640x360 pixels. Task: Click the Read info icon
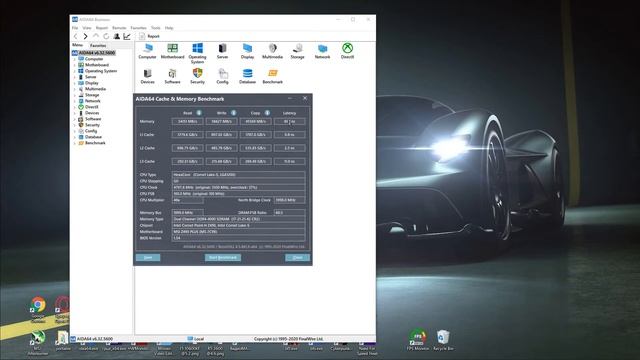pos(199,113)
